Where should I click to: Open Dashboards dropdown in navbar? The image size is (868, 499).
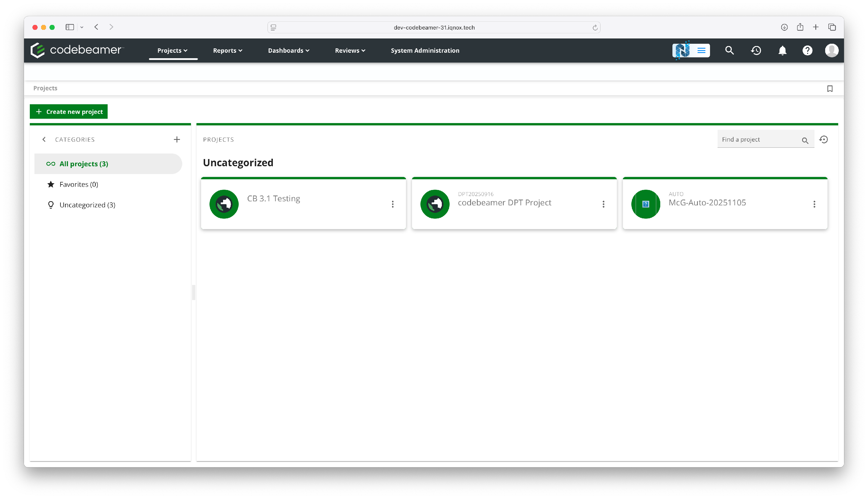pos(288,50)
